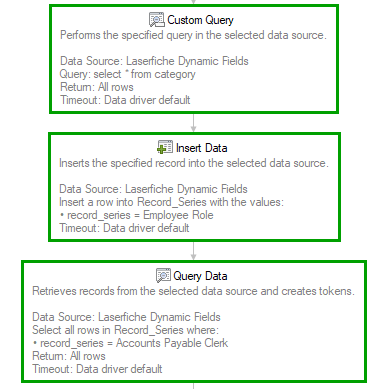Viewport: 379px width, 389px height.
Task: Click the Query Data activity icon
Action: point(163,276)
